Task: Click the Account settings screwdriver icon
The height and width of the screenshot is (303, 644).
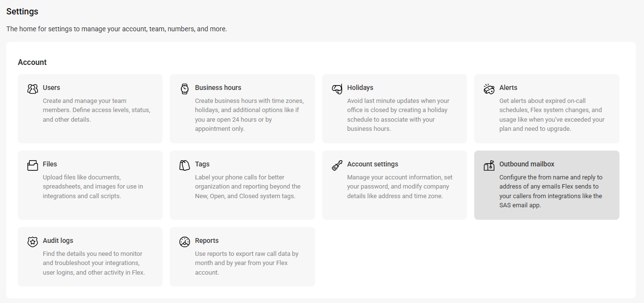Action: (337, 165)
